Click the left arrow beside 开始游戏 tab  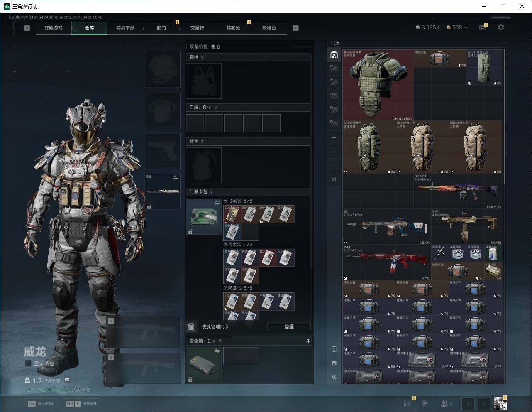(x=27, y=28)
